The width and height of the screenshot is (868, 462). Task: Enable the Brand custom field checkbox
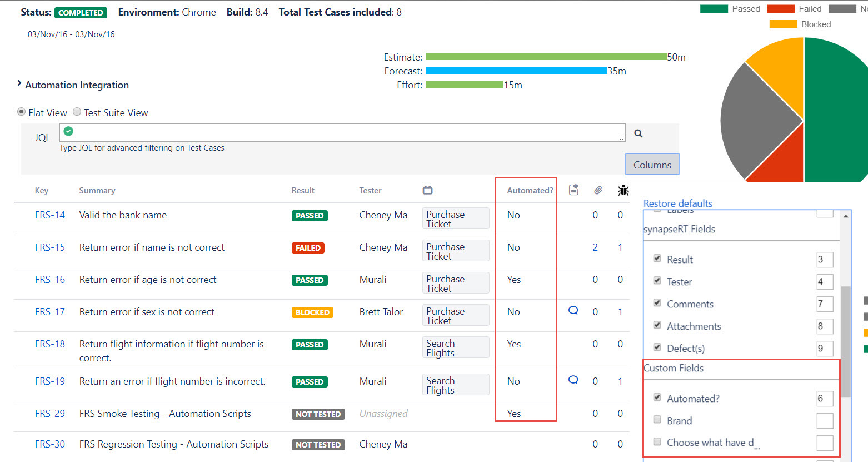[657, 420]
